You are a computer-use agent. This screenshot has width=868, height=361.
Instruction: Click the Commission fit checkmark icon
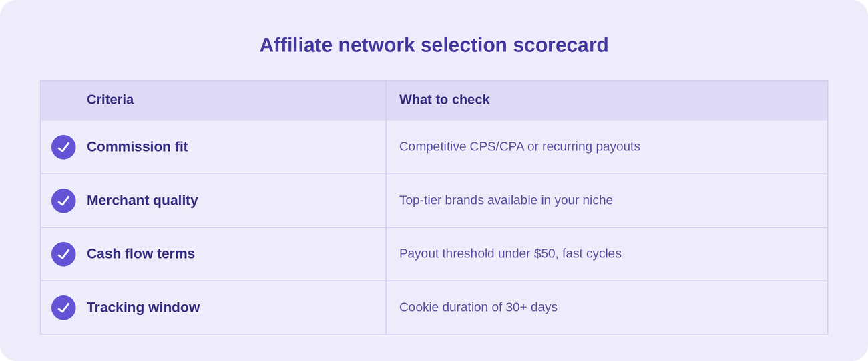pos(63,147)
